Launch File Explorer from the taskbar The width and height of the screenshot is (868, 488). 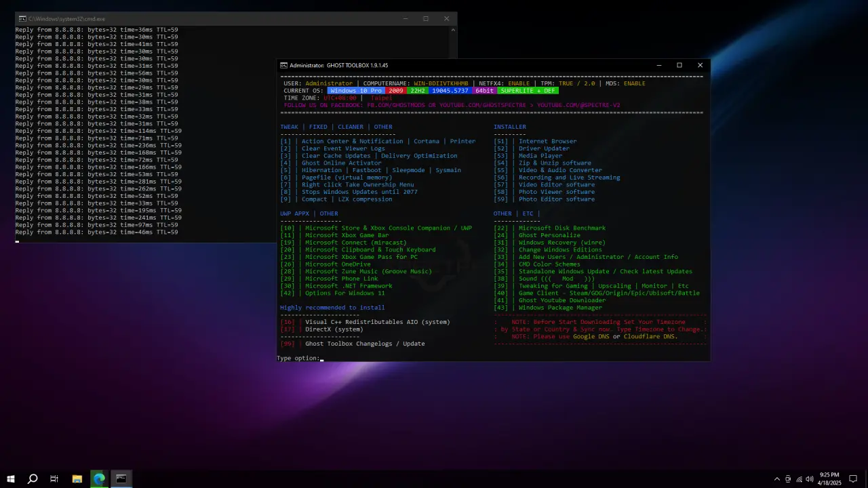point(77,479)
